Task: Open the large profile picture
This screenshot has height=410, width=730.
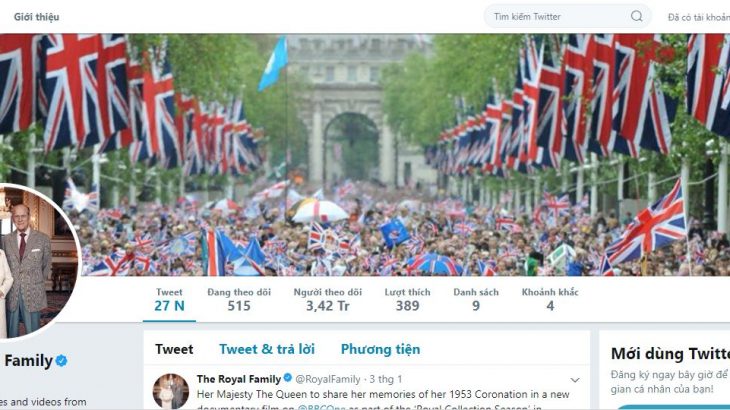Action: tap(35, 261)
